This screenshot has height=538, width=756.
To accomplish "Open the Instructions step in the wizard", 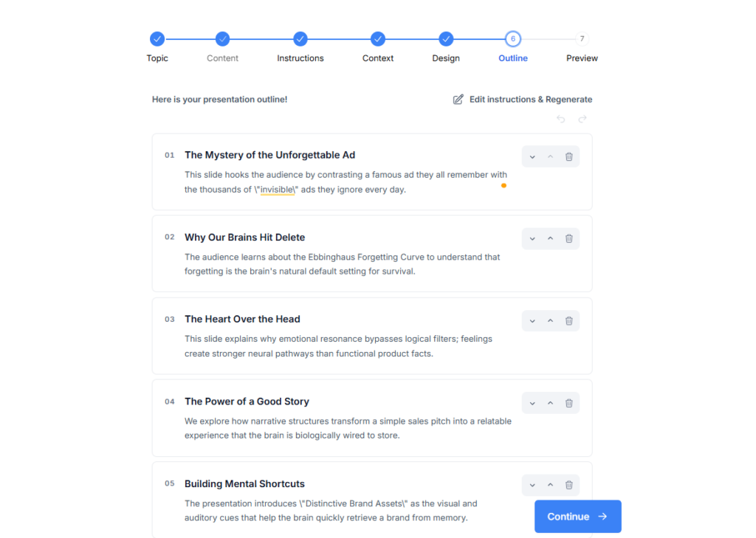I will pos(300,38).
